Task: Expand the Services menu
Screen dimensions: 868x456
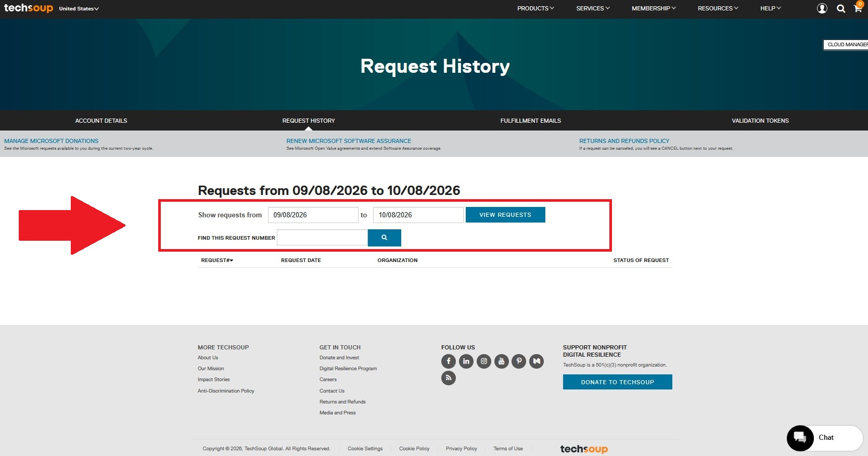Action: (593, 8)
